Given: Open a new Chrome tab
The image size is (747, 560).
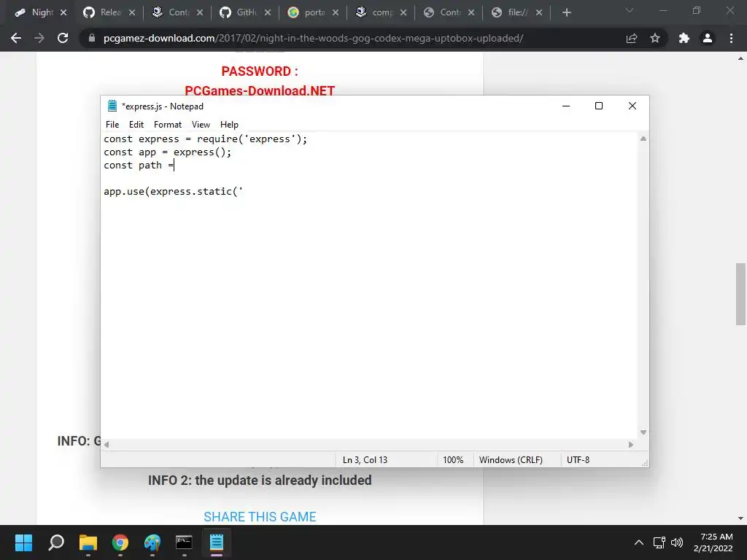Looking at the screenshot, I should pos(566,12).
